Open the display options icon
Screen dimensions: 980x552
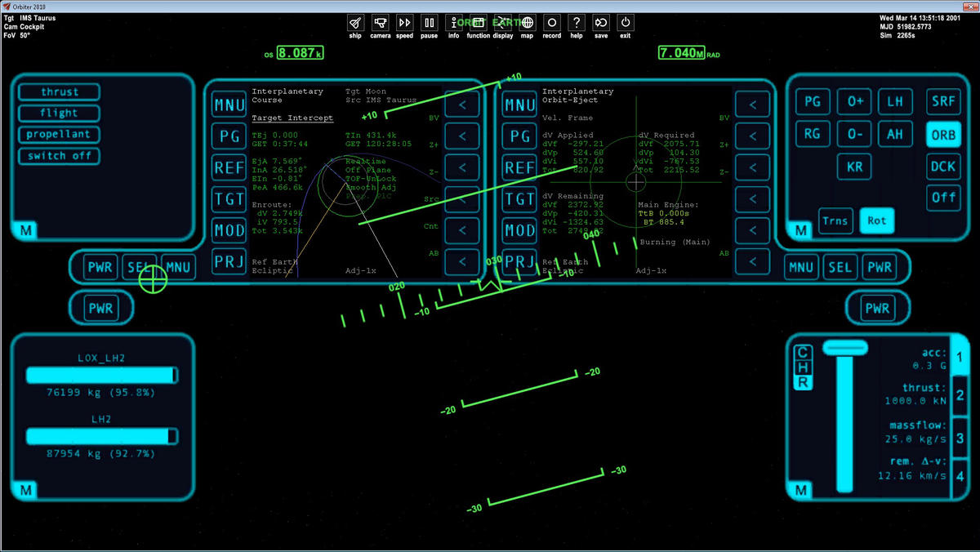coord(503,23)
